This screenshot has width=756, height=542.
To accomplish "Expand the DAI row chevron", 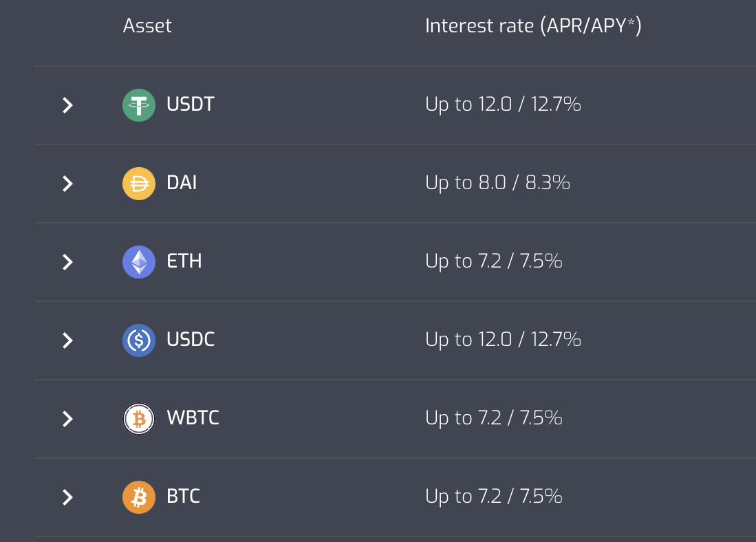I will pyautogui.click(x=67, y=184).
